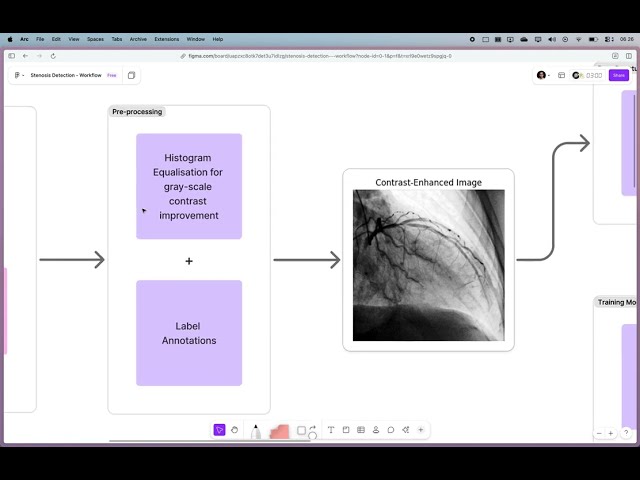The image size is (640, 480).
Task: Open the Extensions menu
Action: pyautogui.click(x=166, y=39)
